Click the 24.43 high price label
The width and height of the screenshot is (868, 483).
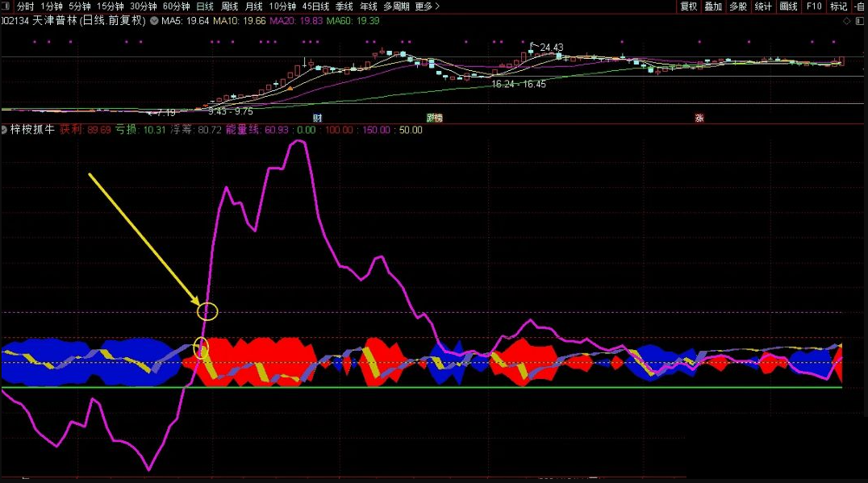551,48
